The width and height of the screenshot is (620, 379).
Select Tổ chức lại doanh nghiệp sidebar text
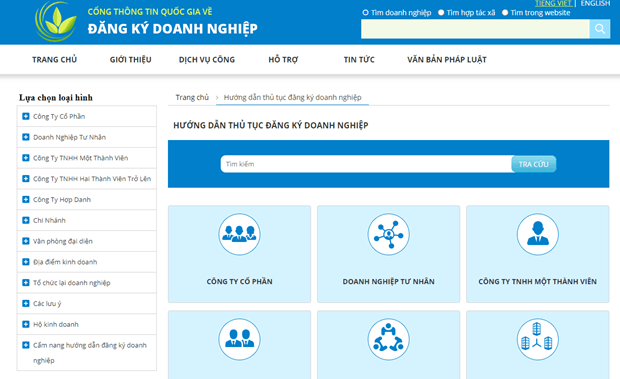(72, 283)
